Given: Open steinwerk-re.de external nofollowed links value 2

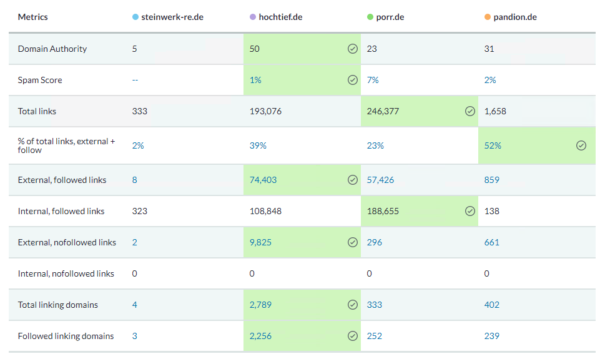Looking at the screenshot, I should pyautogui.click(x=135, y=242).
